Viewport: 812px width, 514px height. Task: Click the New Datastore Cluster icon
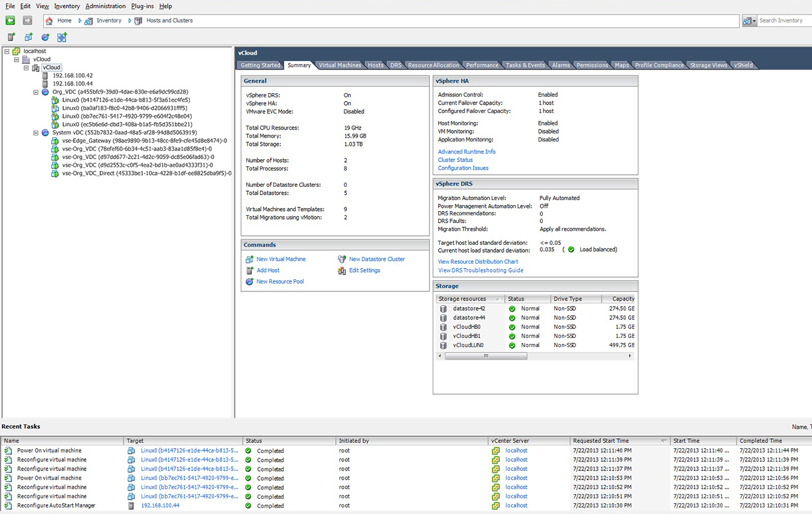(342, 259)
